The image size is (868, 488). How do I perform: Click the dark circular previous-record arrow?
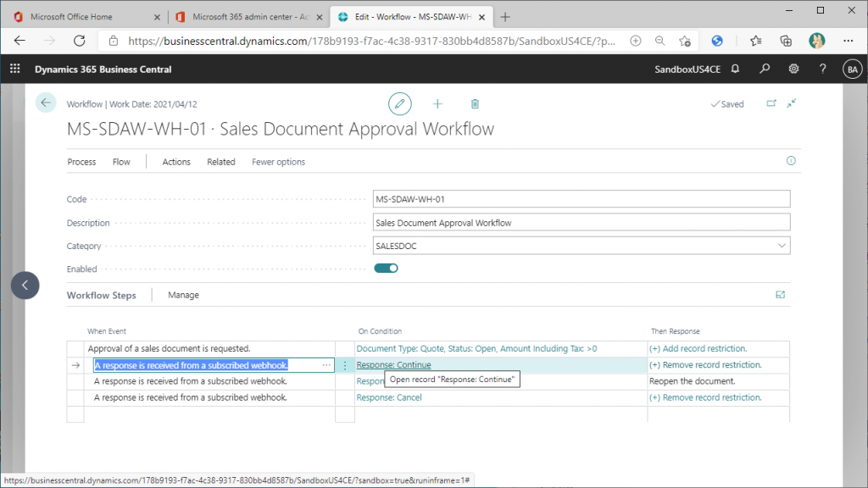point(25,285)
